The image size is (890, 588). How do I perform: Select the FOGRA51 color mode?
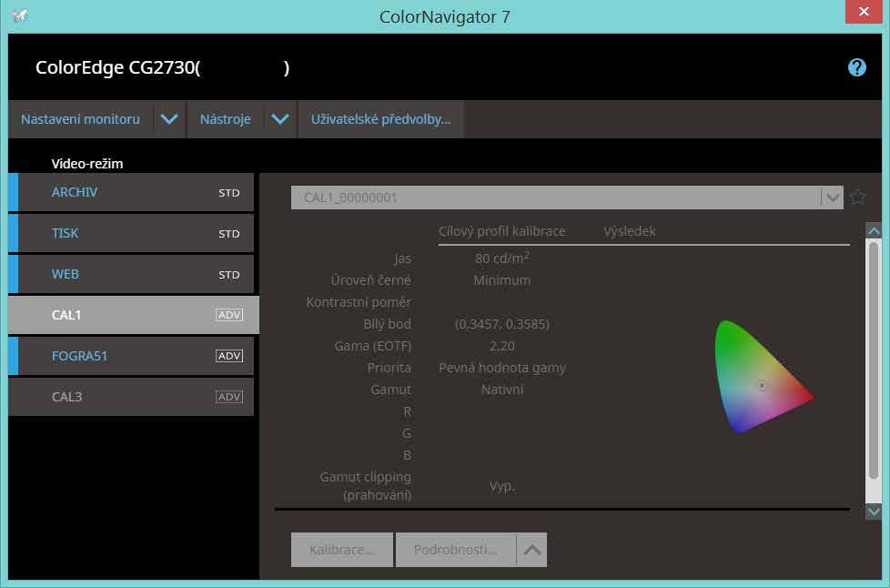131,356
